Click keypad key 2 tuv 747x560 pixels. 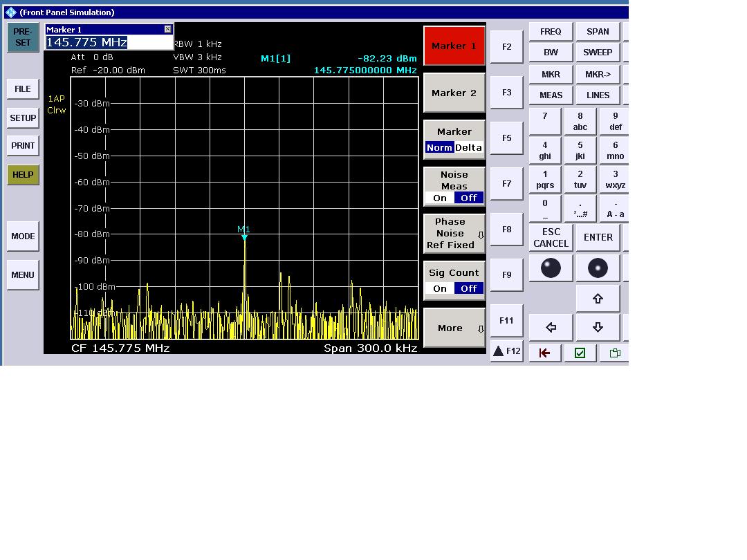[580, 180]
